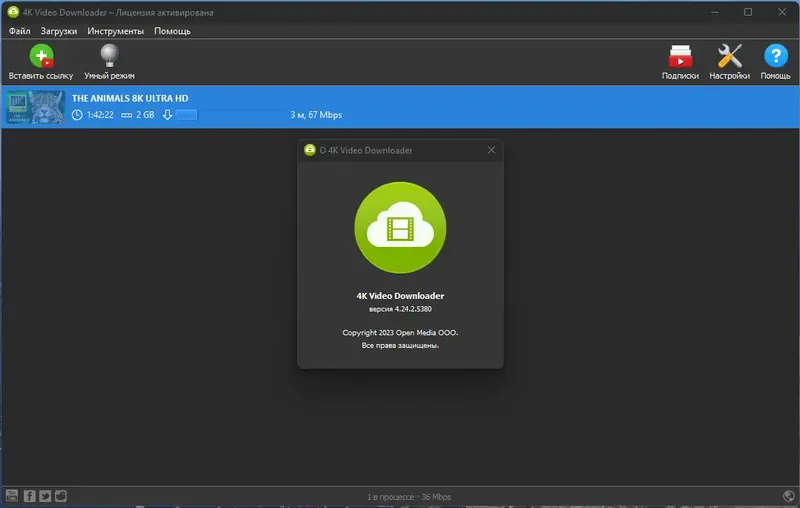Close the О 4K Video Downloader dialog

tap(491, 150)
